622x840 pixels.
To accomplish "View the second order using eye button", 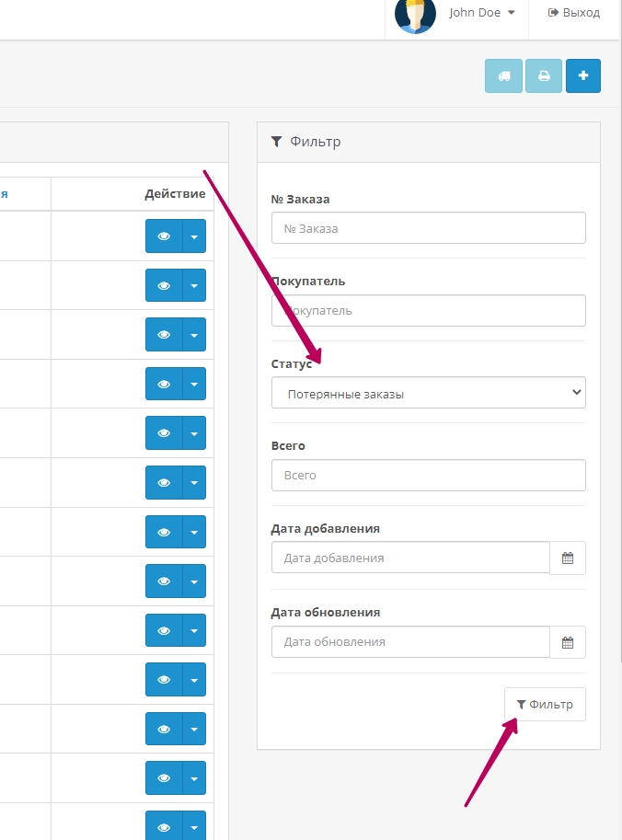I will pos(164,286).
